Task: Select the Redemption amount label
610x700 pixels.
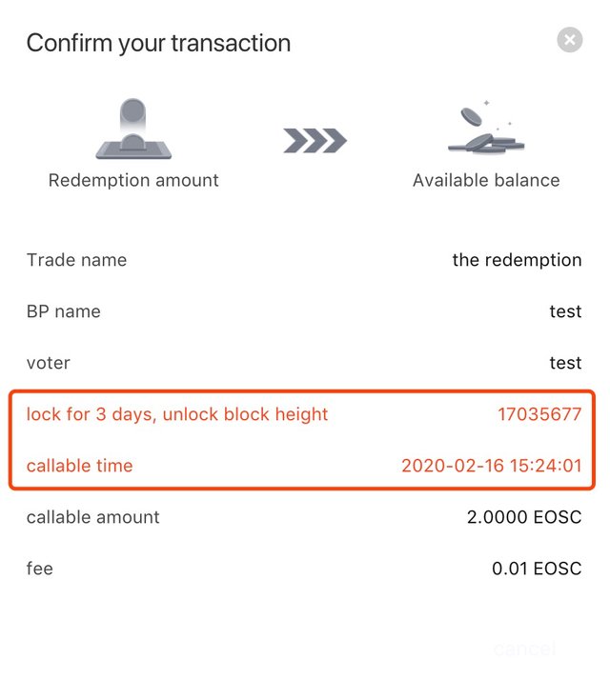Action: pyautogui.click(x=133, y=180)
